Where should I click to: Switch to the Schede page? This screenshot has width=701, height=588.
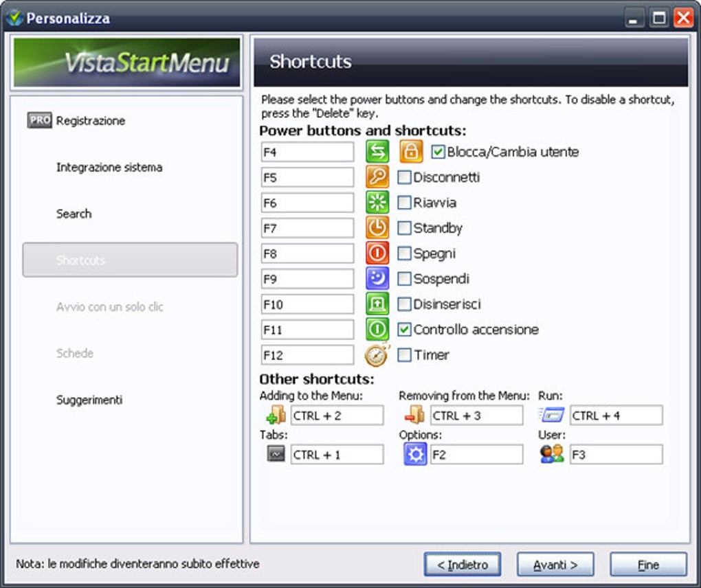pyautogui.click(x=75, y=353)
